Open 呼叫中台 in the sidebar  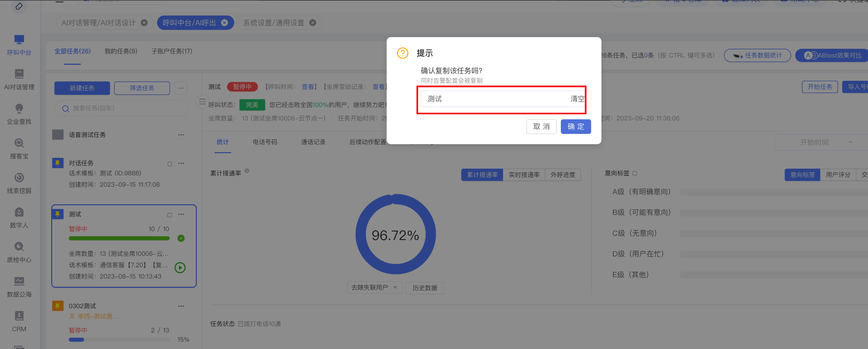(x=19, y=45)
